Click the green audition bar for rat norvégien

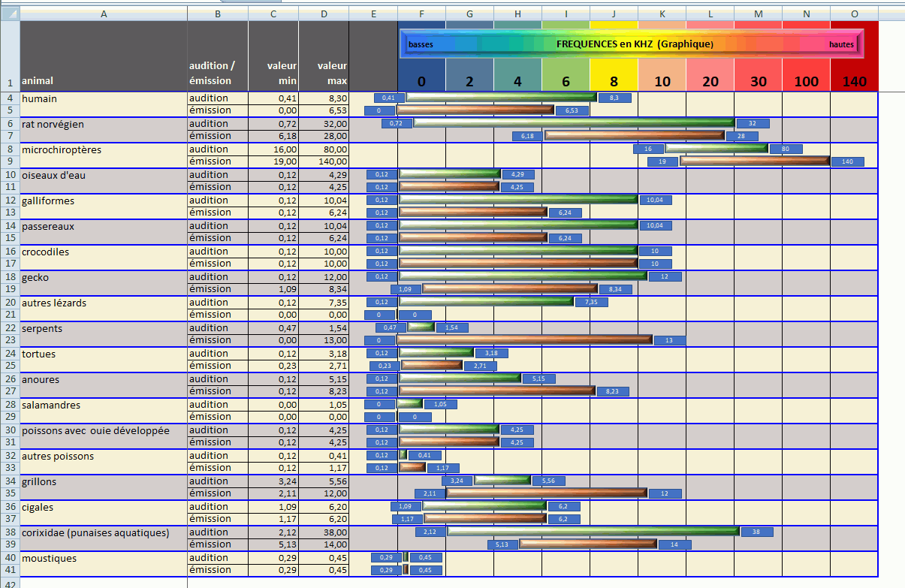click(x=575, y=122)
